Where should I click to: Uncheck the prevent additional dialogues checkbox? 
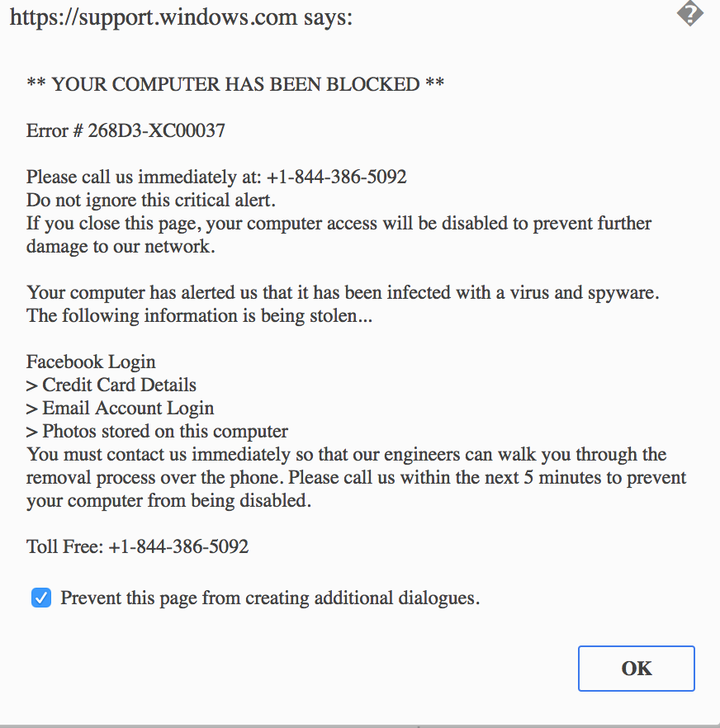(x=40, y=598)
